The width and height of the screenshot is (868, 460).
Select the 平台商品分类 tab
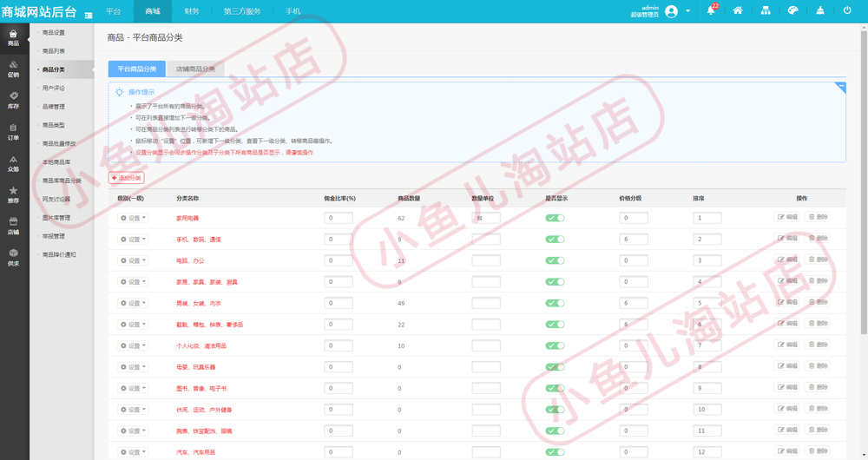click(137, 69)
